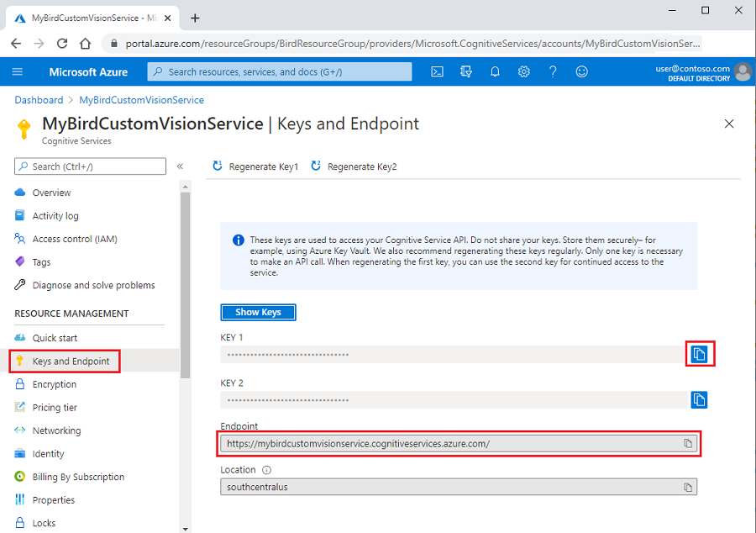Click the Endpoint URL field

click(x=459, y=443)
